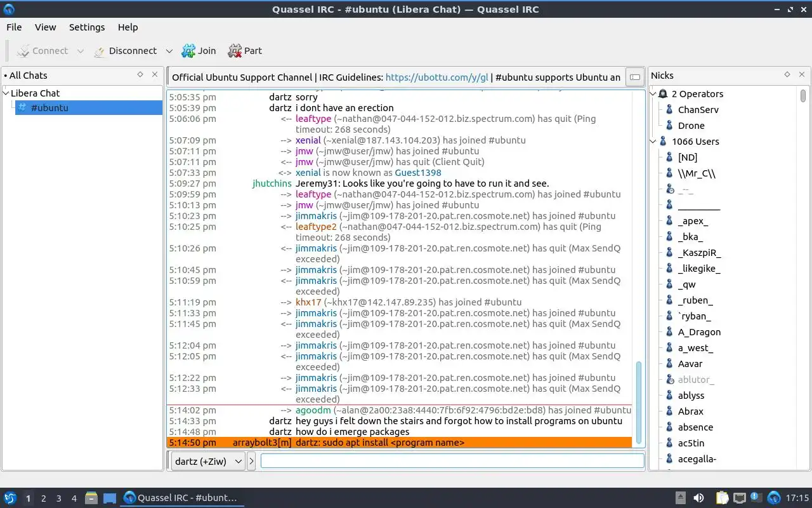Select Aavar in nick list
Viewport: 812px width, 508px height.
(x=690, y=364)
